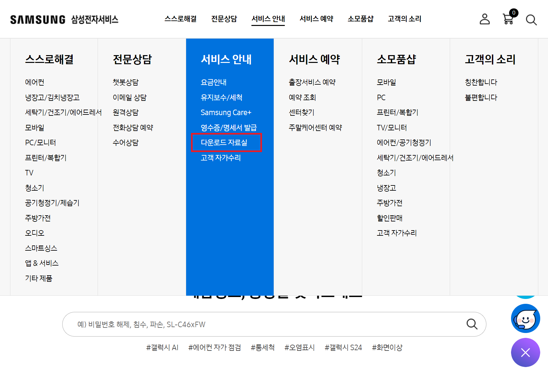Select 고객 자가수리 under 소모품샵
Screen dimensions: 548x392
[x=397, y=233]
